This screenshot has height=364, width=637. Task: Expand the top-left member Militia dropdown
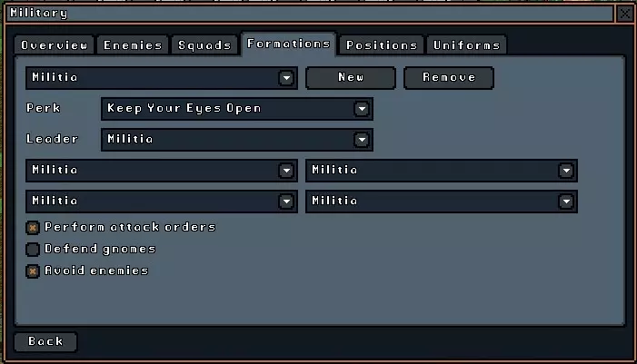tap(161, 171)
